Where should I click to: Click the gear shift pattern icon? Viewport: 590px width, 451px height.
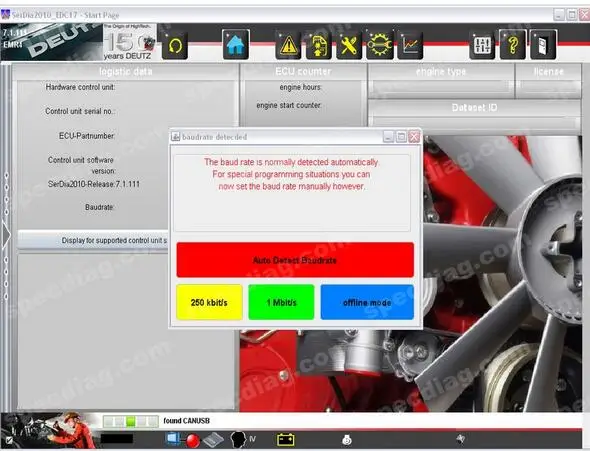coord(482,45)
